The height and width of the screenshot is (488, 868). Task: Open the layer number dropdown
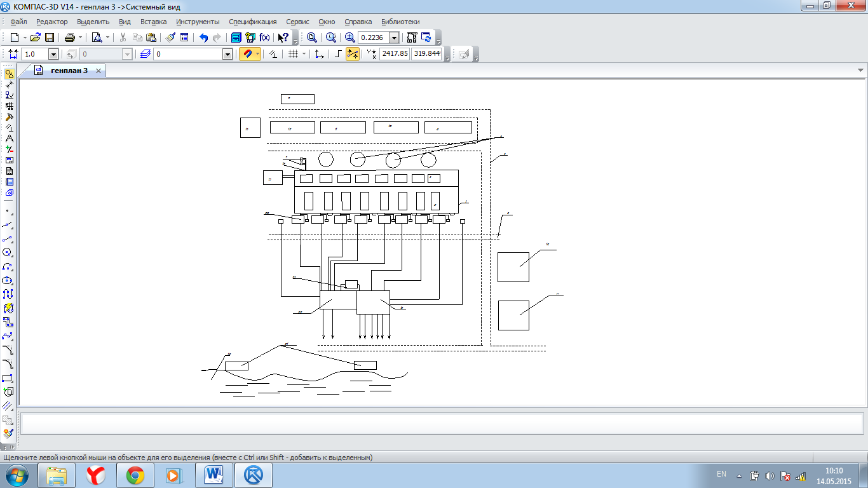(227, 55)
